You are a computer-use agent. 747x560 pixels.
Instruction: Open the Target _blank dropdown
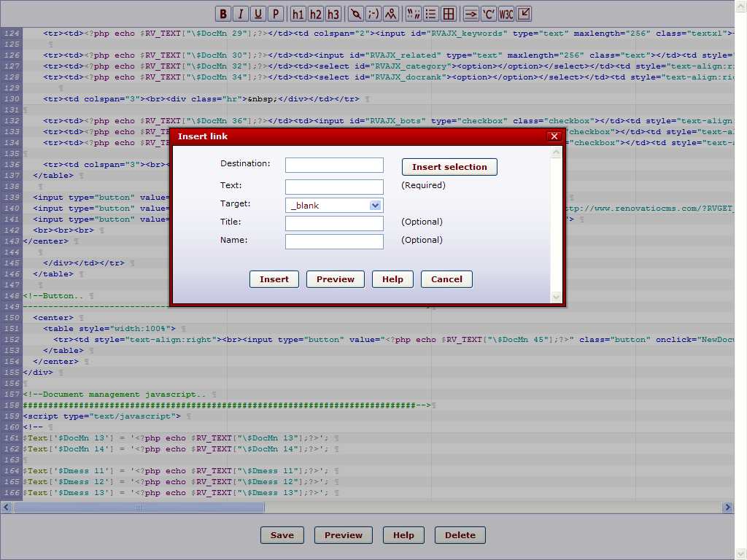pos(334,205)
